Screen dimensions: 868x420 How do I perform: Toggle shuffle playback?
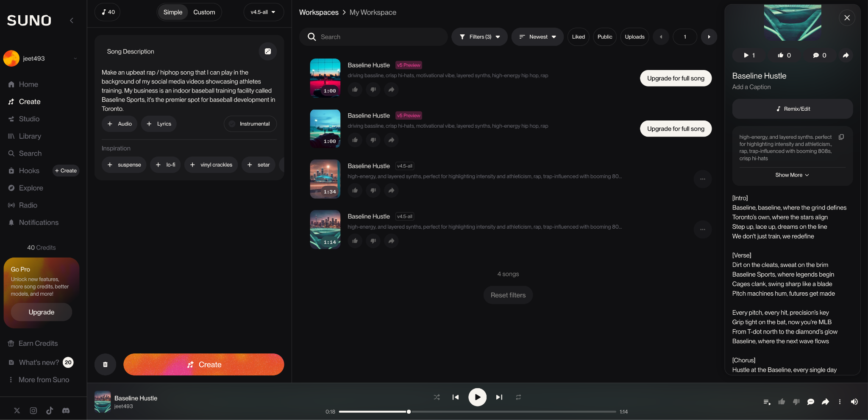(x=437, y=398)
